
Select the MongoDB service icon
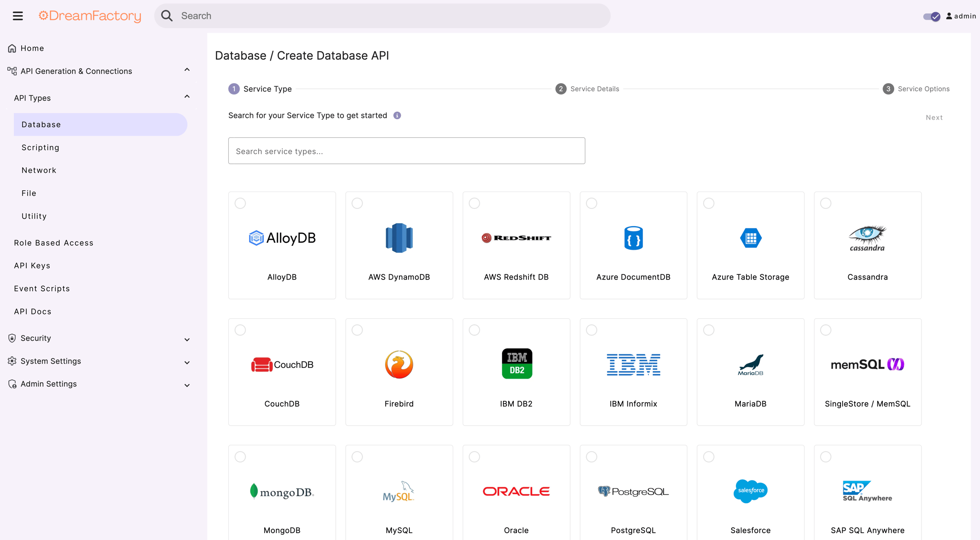click(282, 491)
